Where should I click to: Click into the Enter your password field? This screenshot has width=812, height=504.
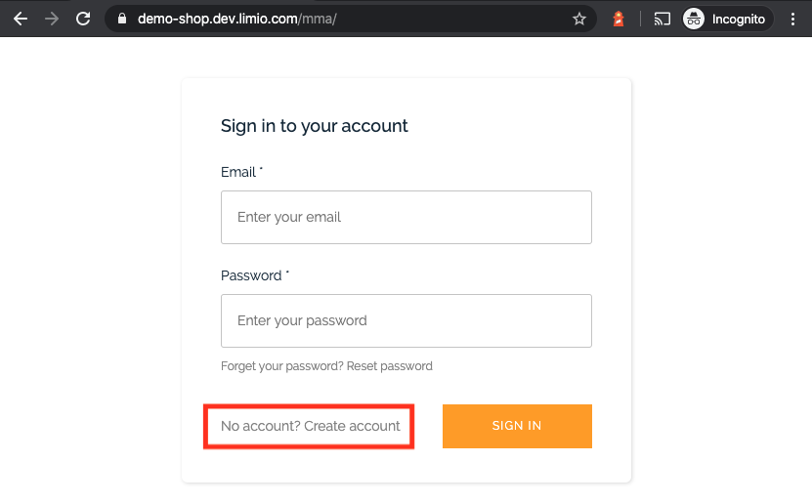(406, 320)
